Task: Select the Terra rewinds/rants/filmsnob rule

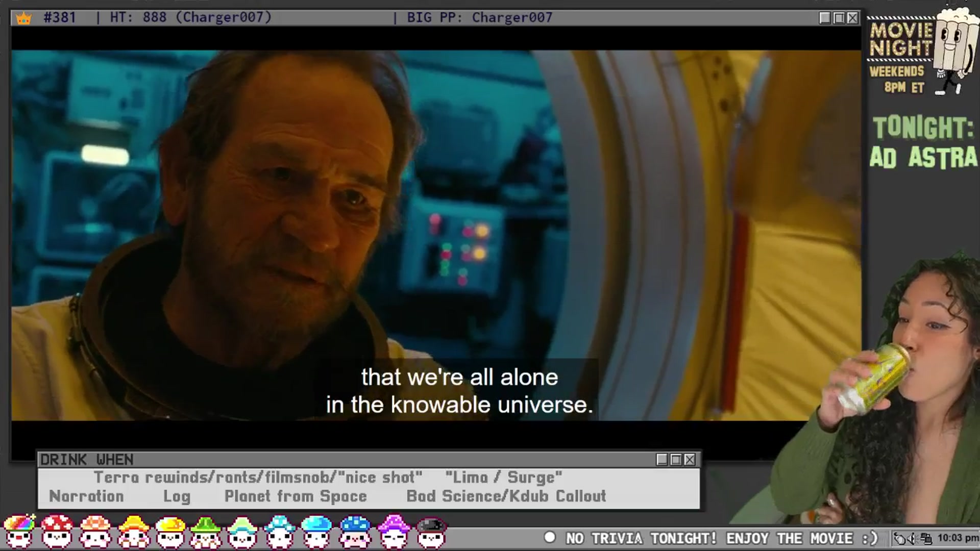Action: pyautogui.click(x=258, y=478)
